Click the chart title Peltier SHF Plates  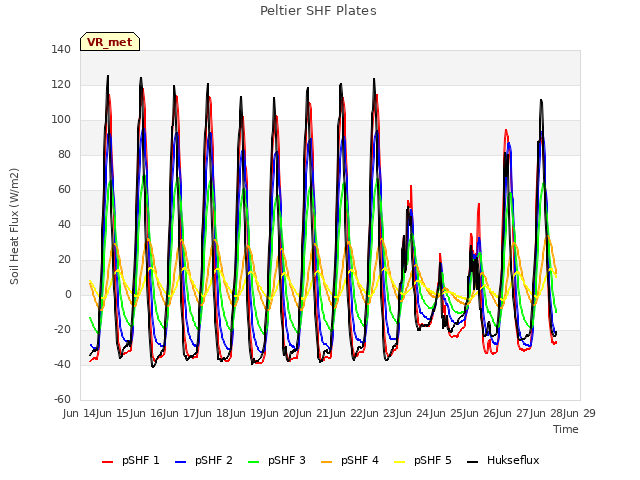click(x=318, y=11)
